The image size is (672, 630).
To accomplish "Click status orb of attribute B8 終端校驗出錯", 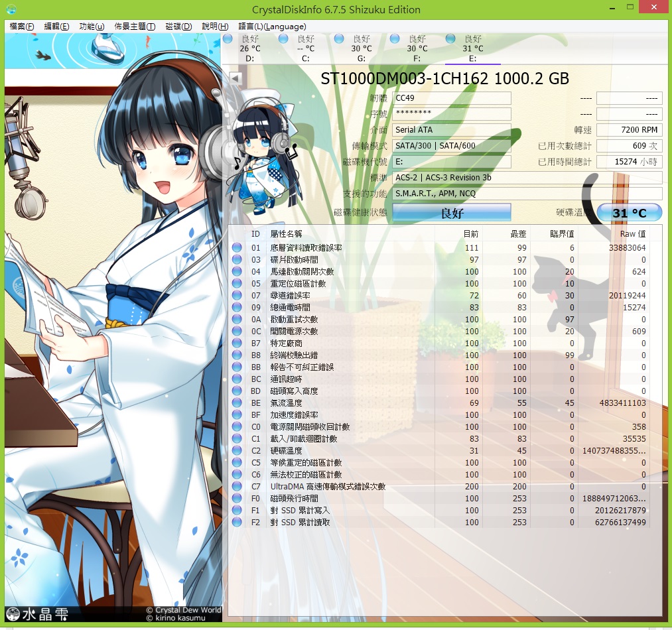I will [x=237, y=355].
